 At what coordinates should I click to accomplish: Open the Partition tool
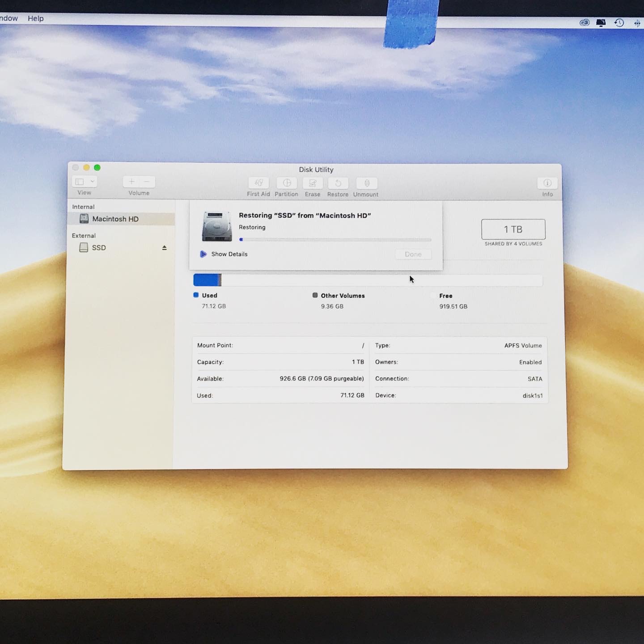(287, 183)
